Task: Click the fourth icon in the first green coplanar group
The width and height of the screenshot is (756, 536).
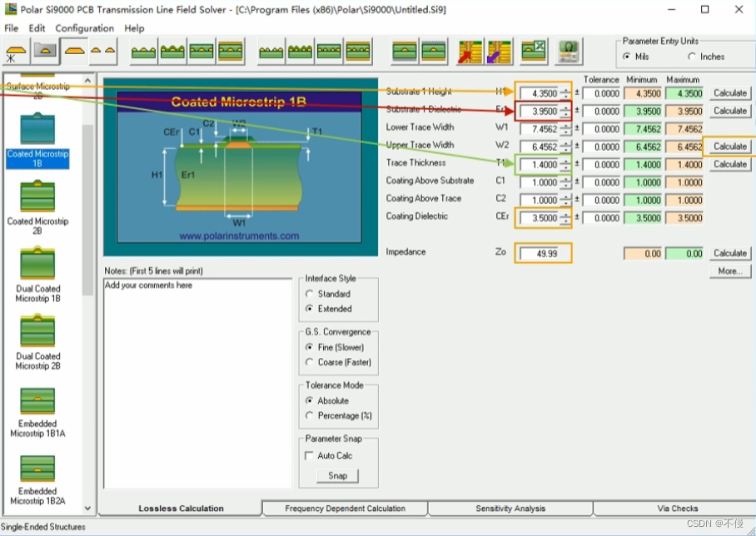Action: point(231,52)
